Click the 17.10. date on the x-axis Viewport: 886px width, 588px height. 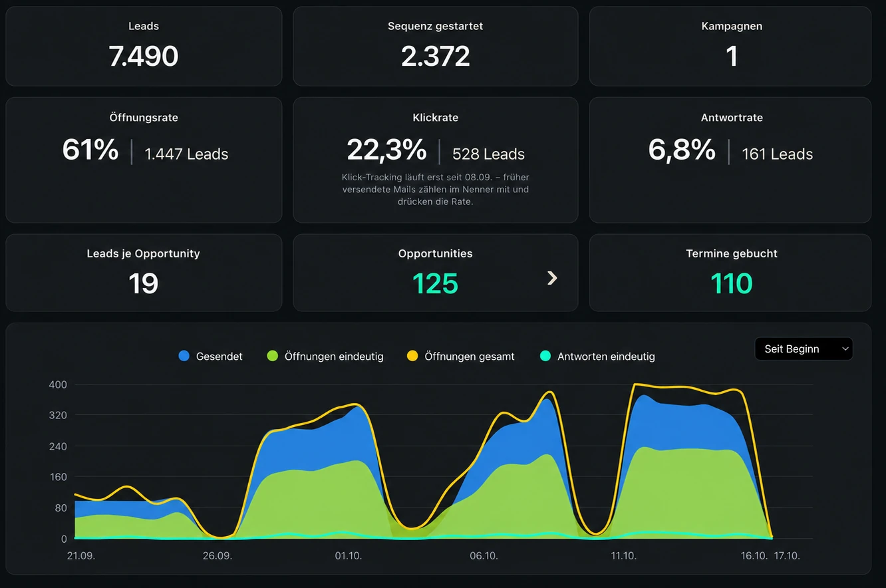pyautogui.click(x=787, y=555)
